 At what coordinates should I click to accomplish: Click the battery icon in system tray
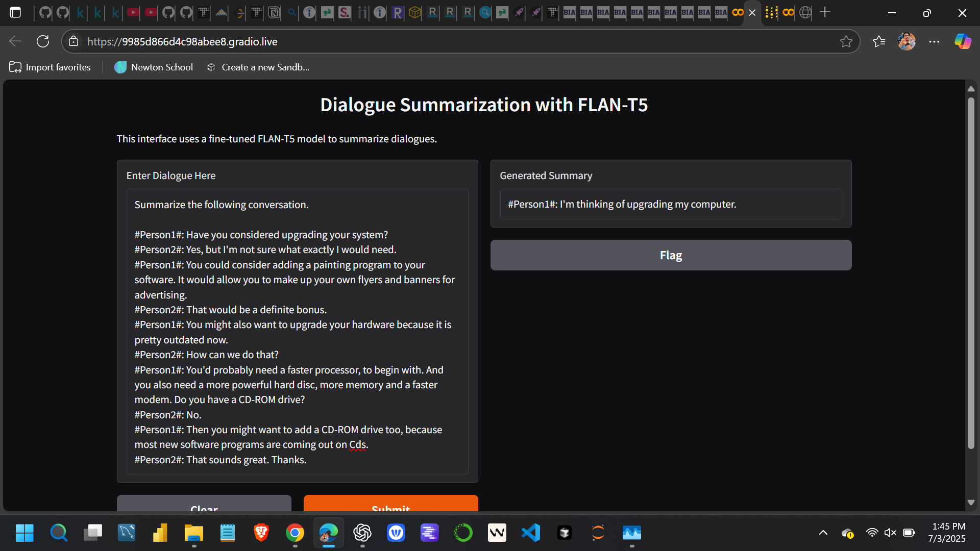(x=910, y=533)
